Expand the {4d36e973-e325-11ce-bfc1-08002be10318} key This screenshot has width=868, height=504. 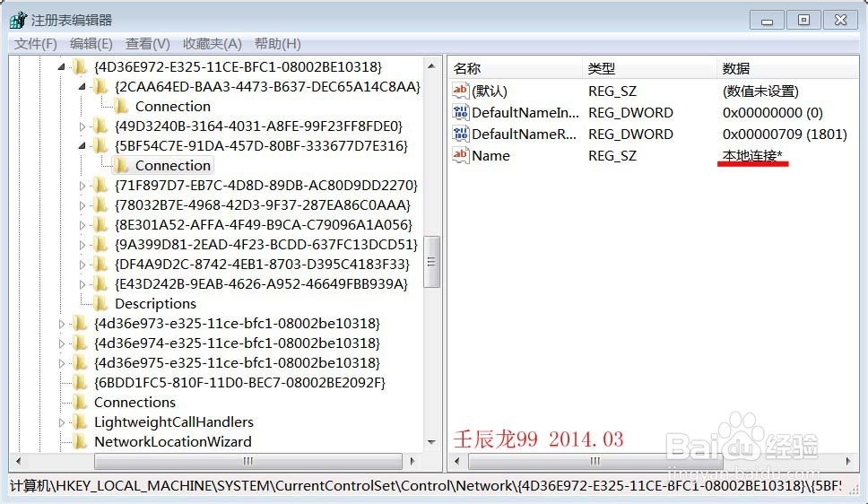(x=62, y=324)
